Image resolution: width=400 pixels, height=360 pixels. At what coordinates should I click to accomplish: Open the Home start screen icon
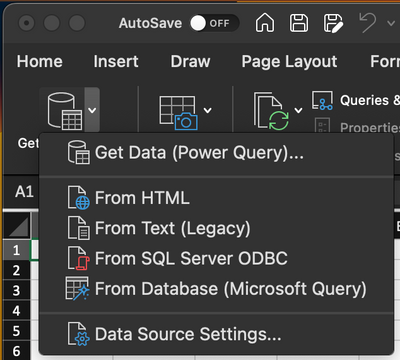265,23
